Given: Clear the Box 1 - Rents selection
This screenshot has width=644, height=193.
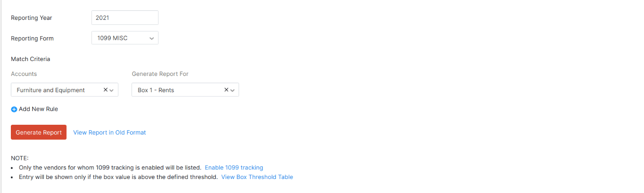Looking at the screenshot, I should coord(226,90).
